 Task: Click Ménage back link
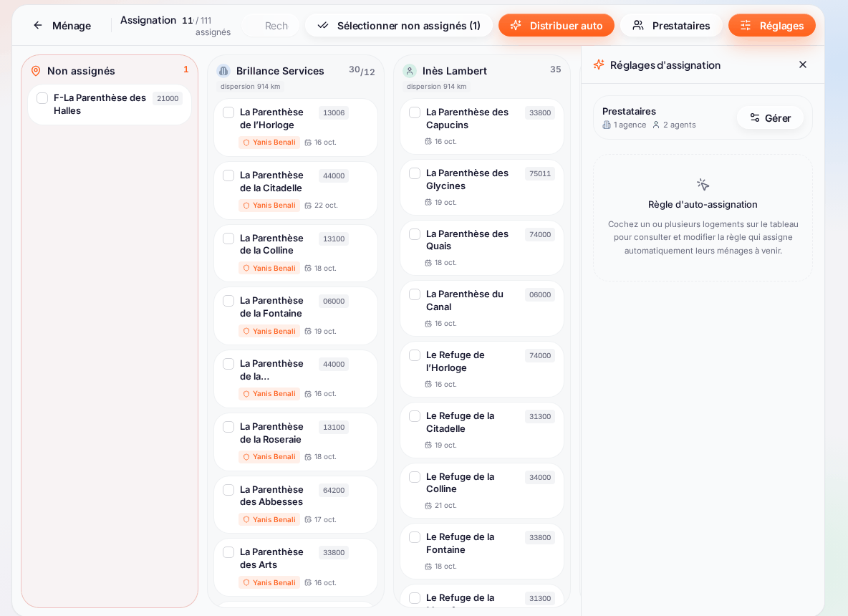tap(62, 25)
